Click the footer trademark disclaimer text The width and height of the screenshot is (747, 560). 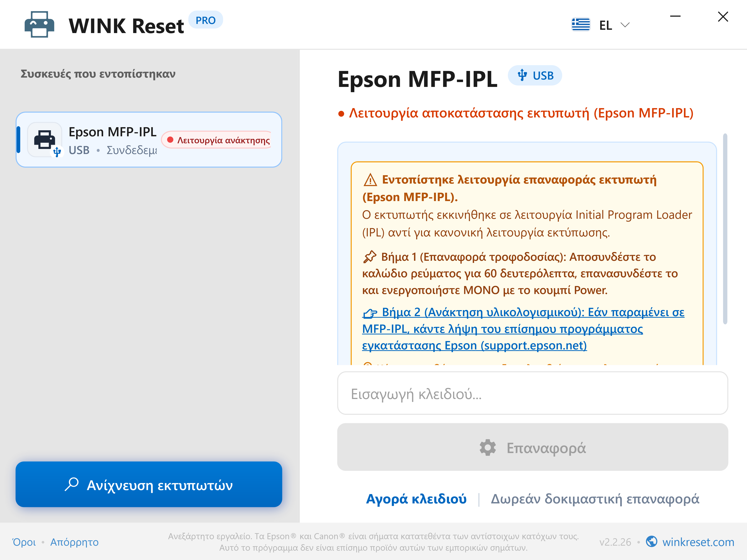(x=373, y=542)
